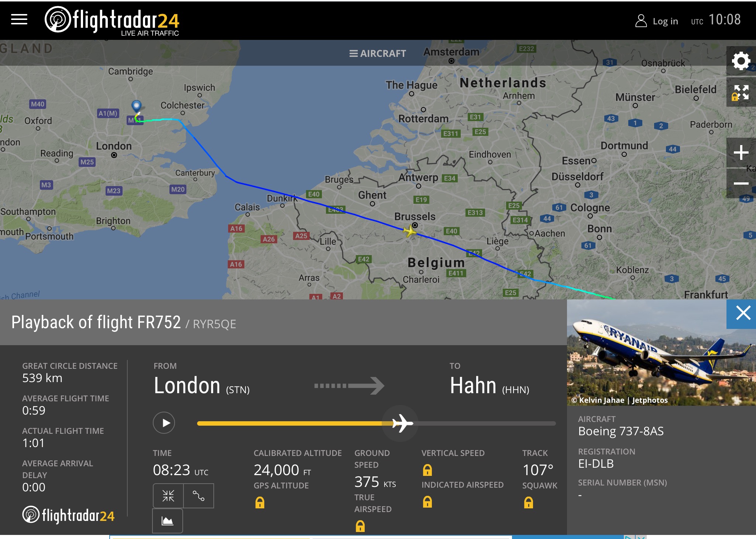Play the flight playback
Viewport: 756px width, 539px height.
coord(164,423)
